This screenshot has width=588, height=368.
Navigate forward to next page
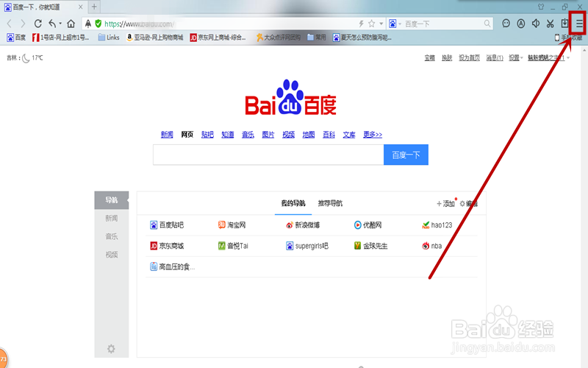coord(23,24)
